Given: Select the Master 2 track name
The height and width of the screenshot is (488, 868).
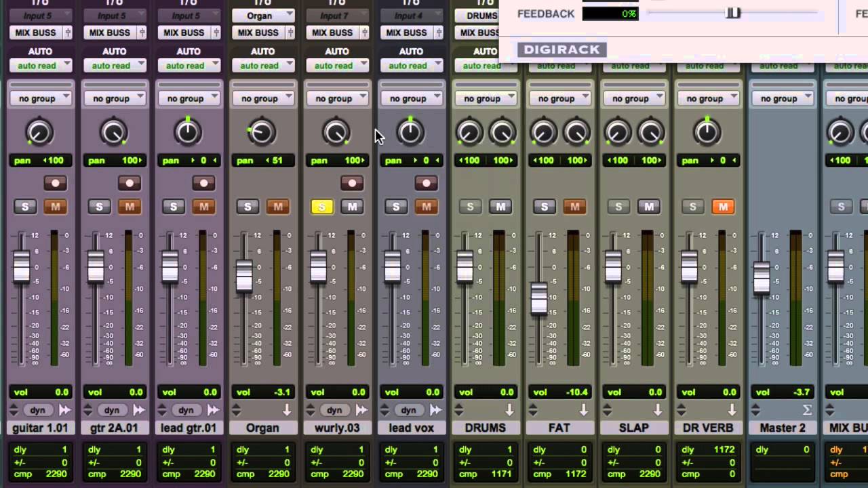Looking at the screenshot, I should 782,428.
